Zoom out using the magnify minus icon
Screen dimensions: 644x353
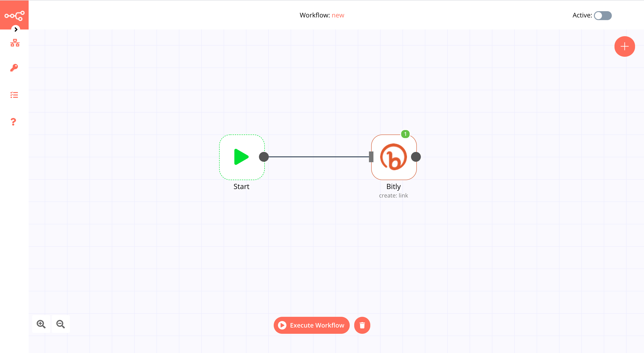(60, 324)
